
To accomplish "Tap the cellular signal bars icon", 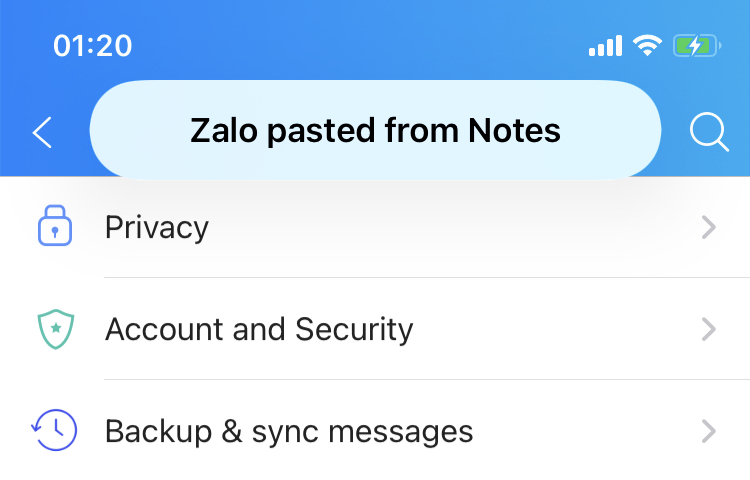I will click(x=605, y=46).
